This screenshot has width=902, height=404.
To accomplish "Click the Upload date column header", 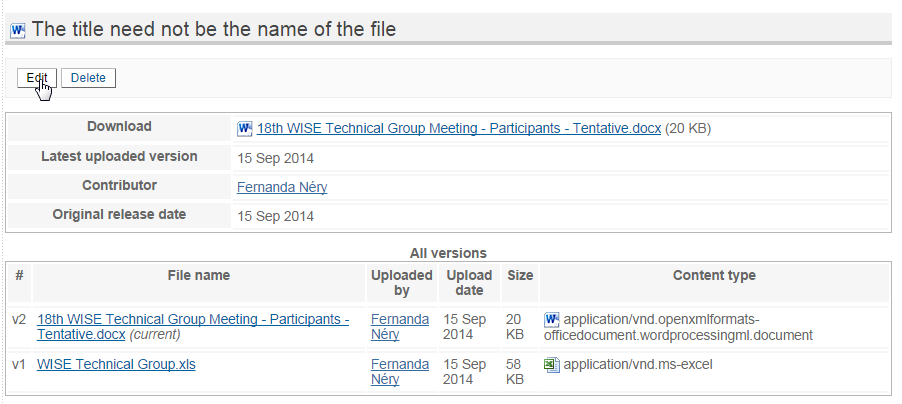I will [469, 283].
